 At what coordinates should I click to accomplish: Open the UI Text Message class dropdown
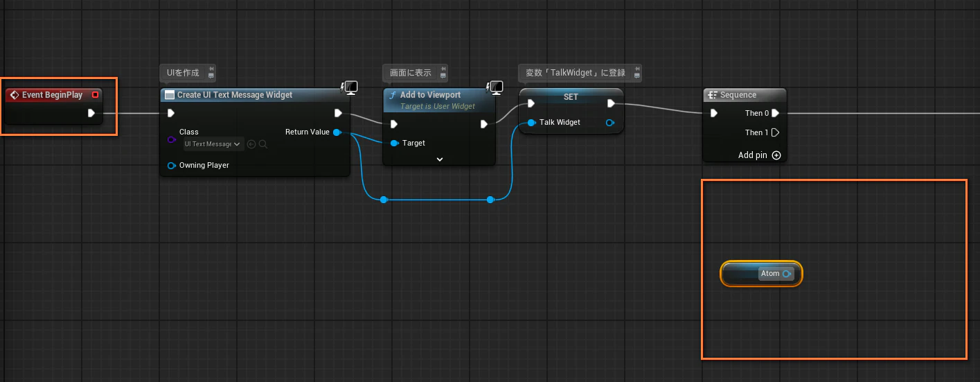point(213,144)
